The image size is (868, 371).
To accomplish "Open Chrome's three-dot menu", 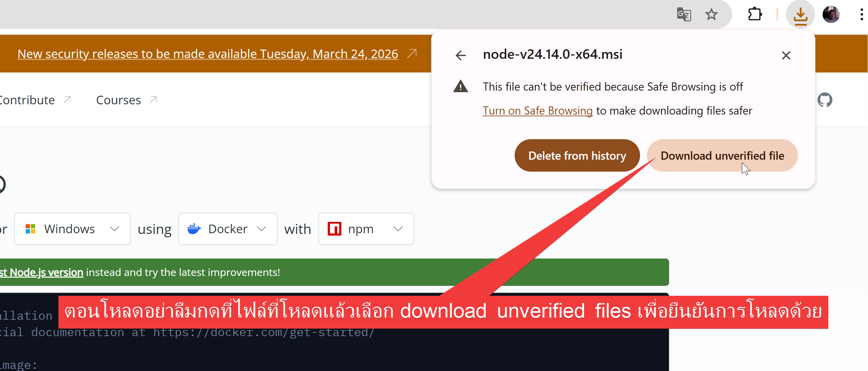I will coord(862,15).
